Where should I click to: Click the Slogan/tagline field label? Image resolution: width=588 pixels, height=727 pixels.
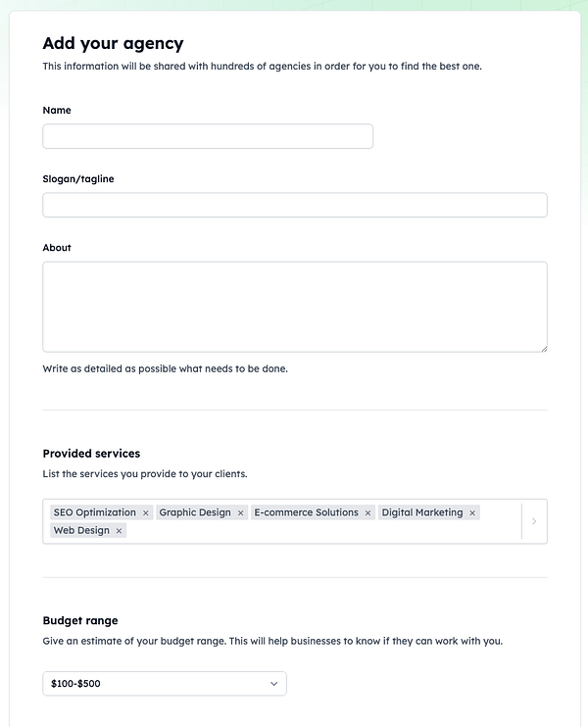point(78,179)
